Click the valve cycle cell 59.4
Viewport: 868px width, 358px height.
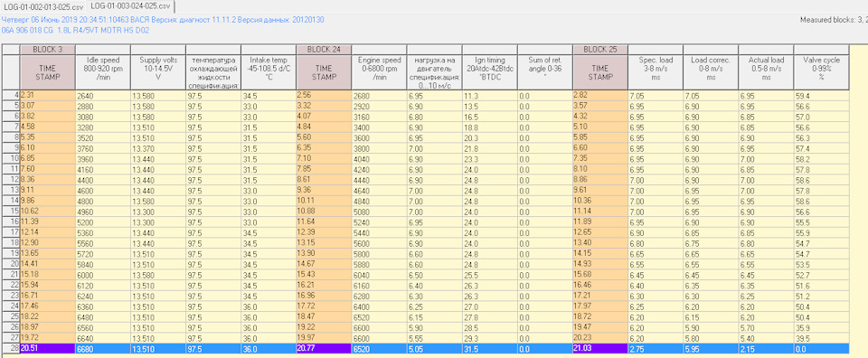tap(821, 96)
